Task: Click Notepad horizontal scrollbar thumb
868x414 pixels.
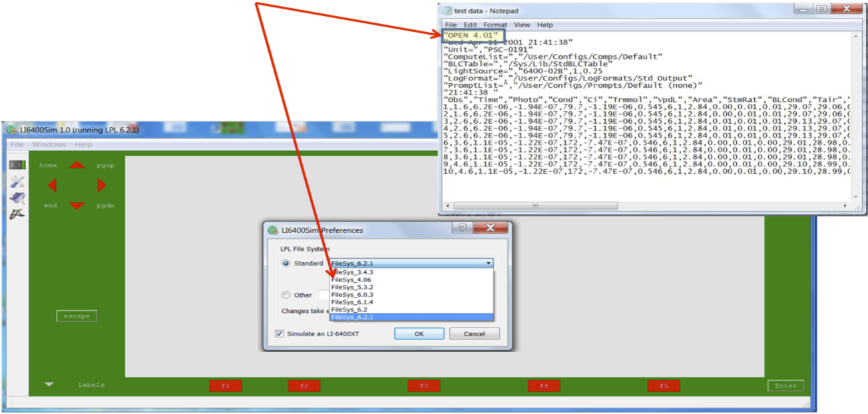Action: [534, 206]
